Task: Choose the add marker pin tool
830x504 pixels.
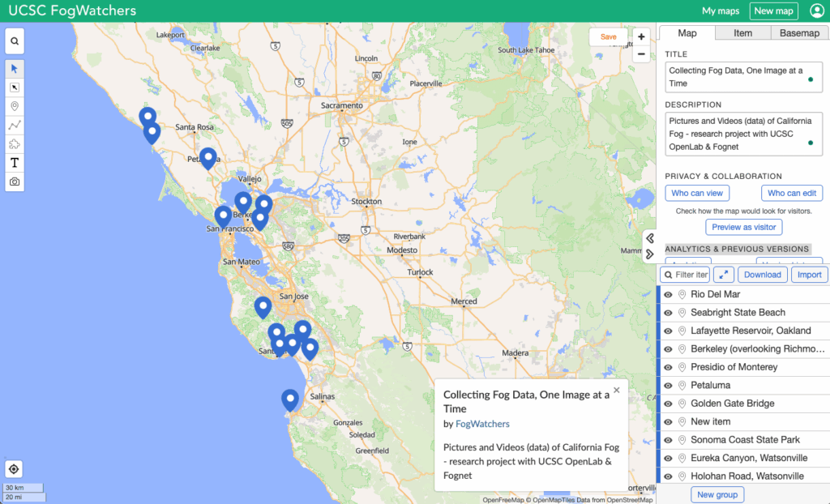Action: click(15, 106)
